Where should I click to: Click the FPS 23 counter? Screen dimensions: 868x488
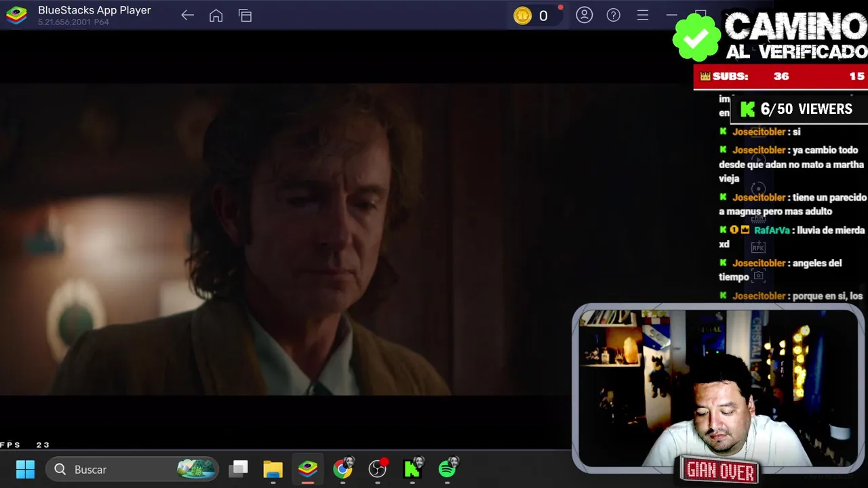click(x=25, y=445)
